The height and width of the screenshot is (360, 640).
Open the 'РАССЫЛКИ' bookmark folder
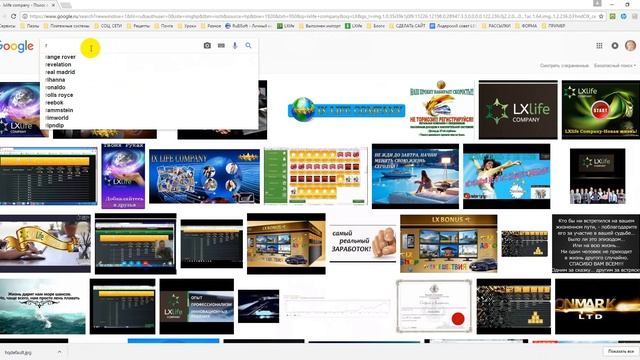[x=496, y=26]
